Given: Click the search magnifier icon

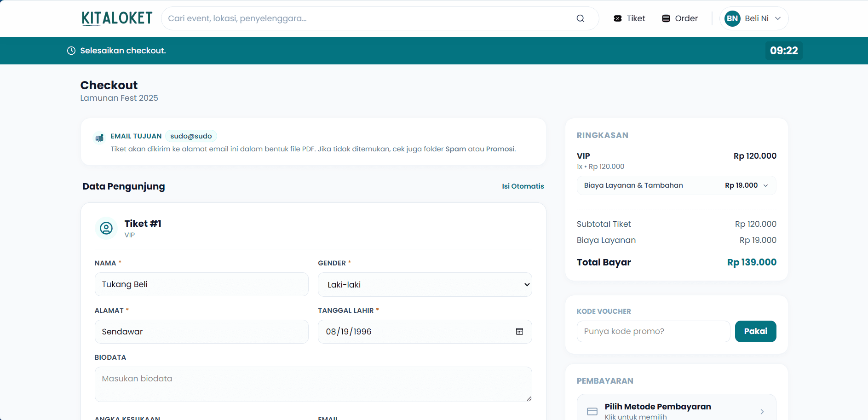Looking at the screenshot, I should [581, 18].
